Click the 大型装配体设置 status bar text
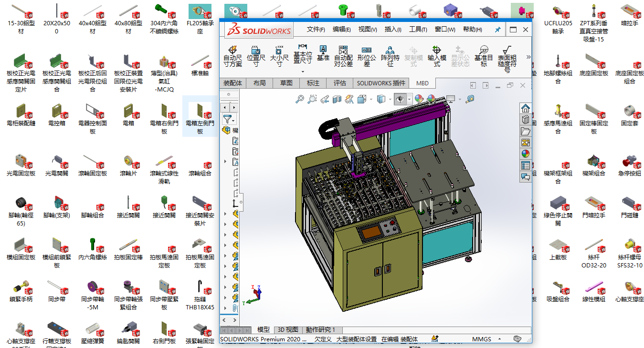This screenshot has width=644, height=348. point(356,339)
